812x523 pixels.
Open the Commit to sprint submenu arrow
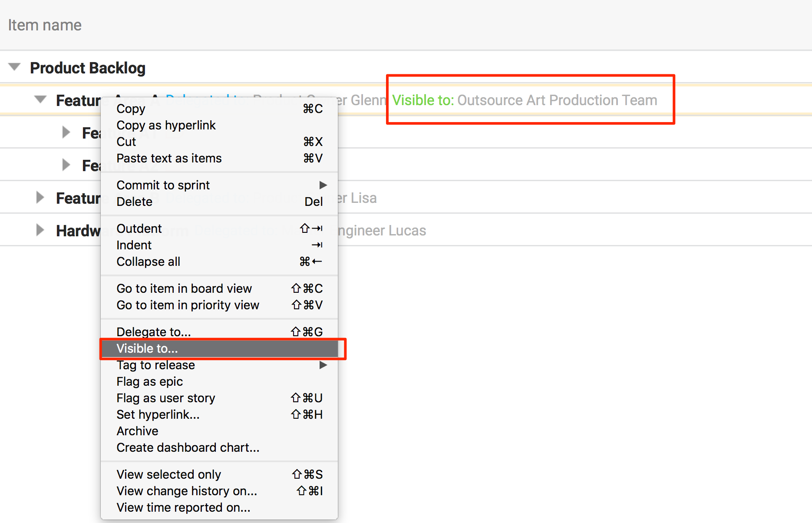[x=323, y=185]
